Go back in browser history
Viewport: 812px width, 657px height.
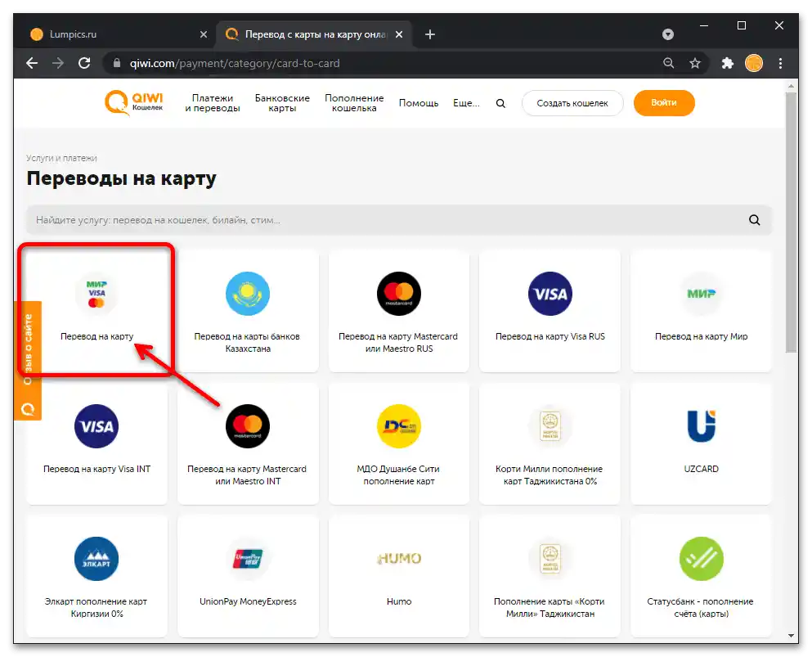point(32,63)
